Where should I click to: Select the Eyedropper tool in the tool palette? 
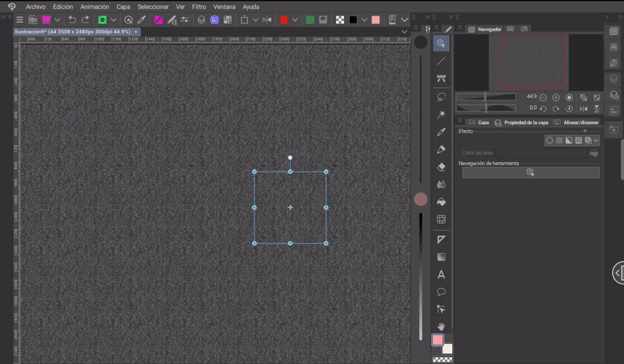click(x=441, y=131)
